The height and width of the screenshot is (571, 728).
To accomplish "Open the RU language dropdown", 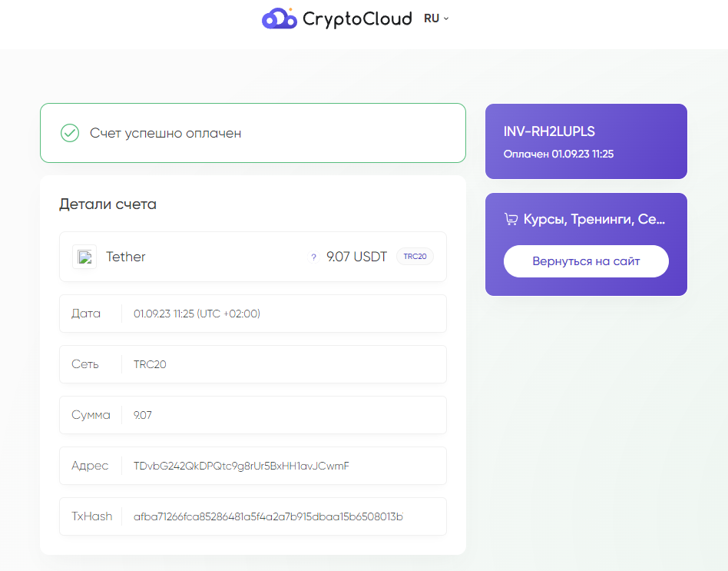I will pyautogui.click(x=436, y=18).
